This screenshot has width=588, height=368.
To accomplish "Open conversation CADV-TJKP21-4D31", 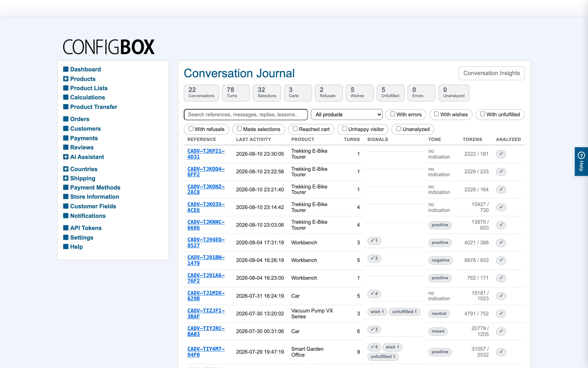I will (x=206, y=154).
